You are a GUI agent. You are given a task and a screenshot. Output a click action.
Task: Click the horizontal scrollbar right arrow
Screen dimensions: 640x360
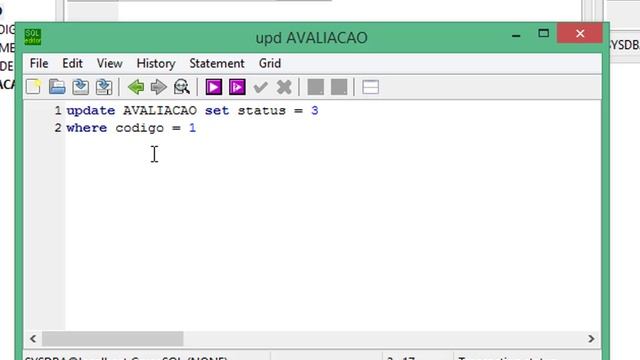(591, 339)
